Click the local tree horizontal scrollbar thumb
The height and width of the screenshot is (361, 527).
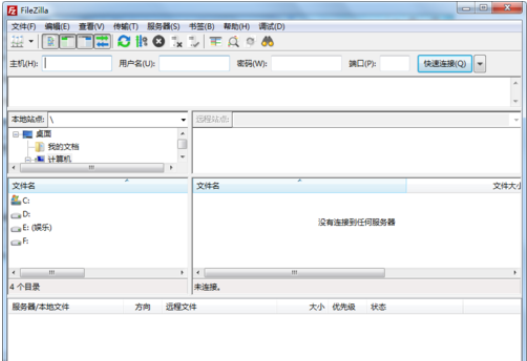point(92,167)
